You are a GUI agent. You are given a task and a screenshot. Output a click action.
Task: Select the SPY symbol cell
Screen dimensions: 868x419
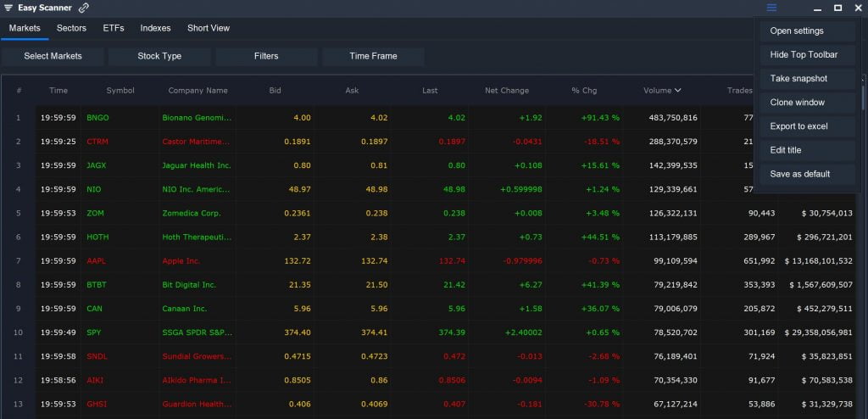pyautogui.click(x=93, y=332)
